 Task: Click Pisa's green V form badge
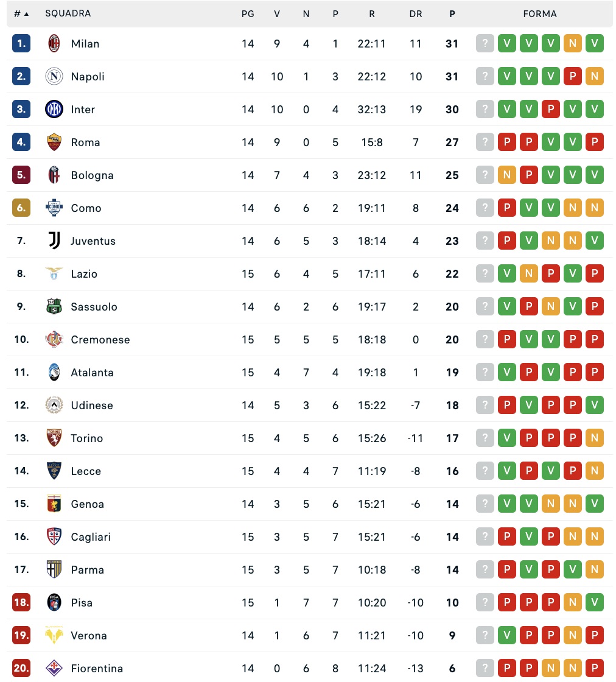point(595,603)
